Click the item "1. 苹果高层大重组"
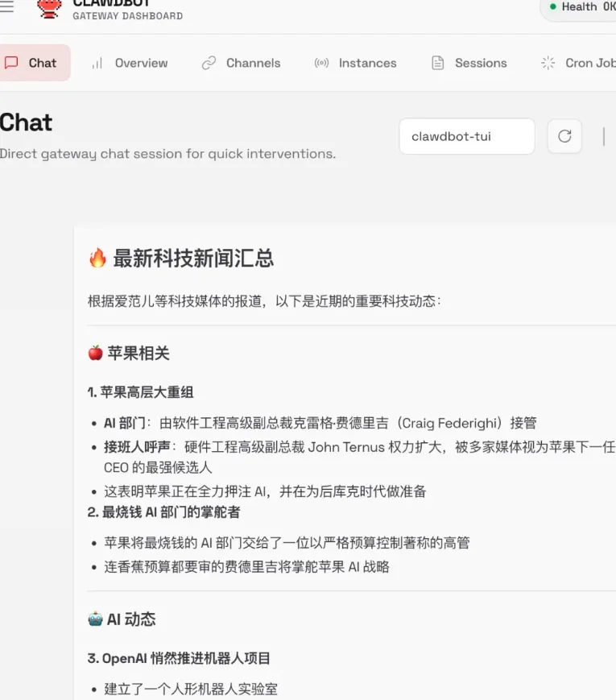The width and height of the screenshot is (616, 700). [141, 392]
